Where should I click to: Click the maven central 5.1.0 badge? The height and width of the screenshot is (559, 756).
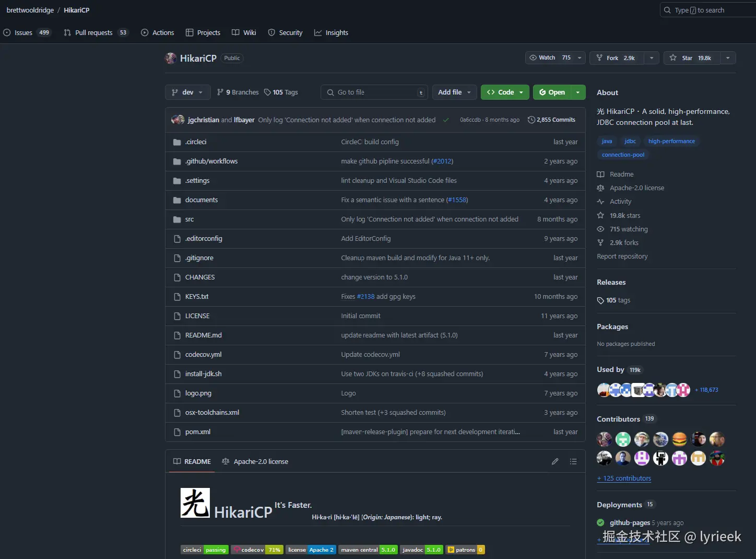pyautogui.click(x=368, y=550)
